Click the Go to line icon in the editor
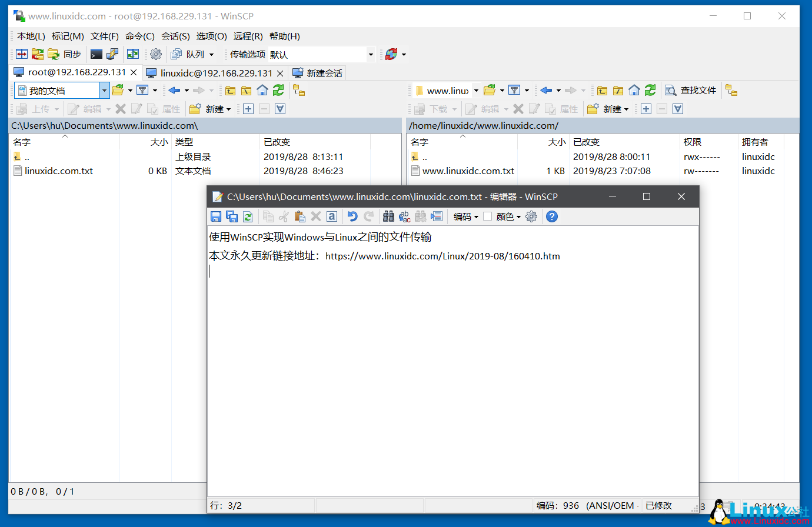 [437, 216]
